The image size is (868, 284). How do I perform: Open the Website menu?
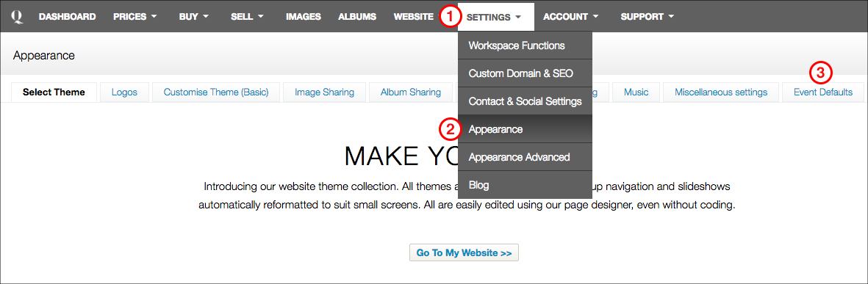coord(414,17)
